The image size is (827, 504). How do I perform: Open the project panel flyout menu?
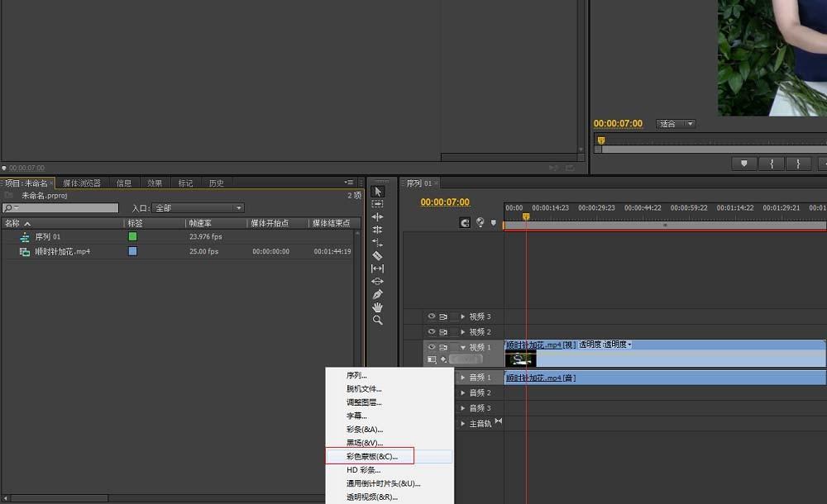point(349,182)
